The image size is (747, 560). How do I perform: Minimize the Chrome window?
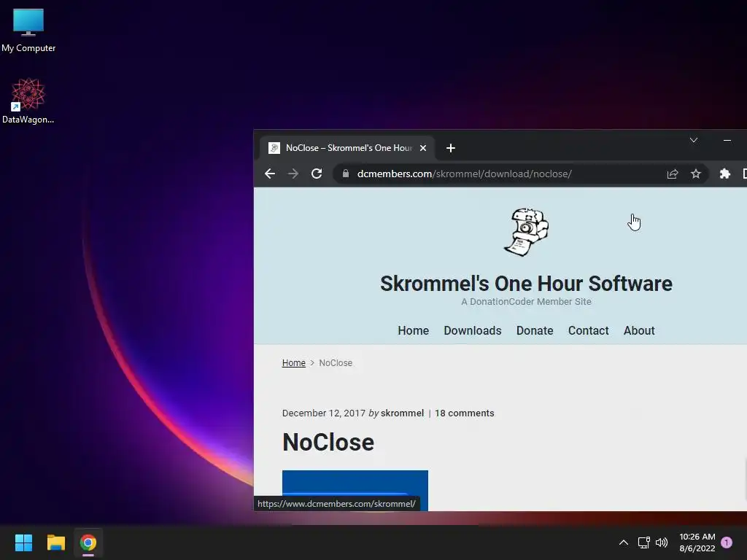click(727, 140)
